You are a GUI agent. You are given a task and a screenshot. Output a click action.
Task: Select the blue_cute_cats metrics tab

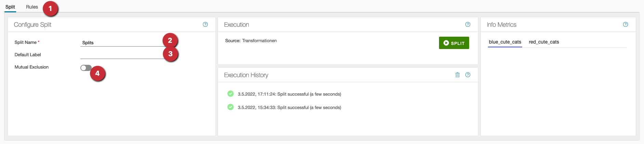coord(505,42)
